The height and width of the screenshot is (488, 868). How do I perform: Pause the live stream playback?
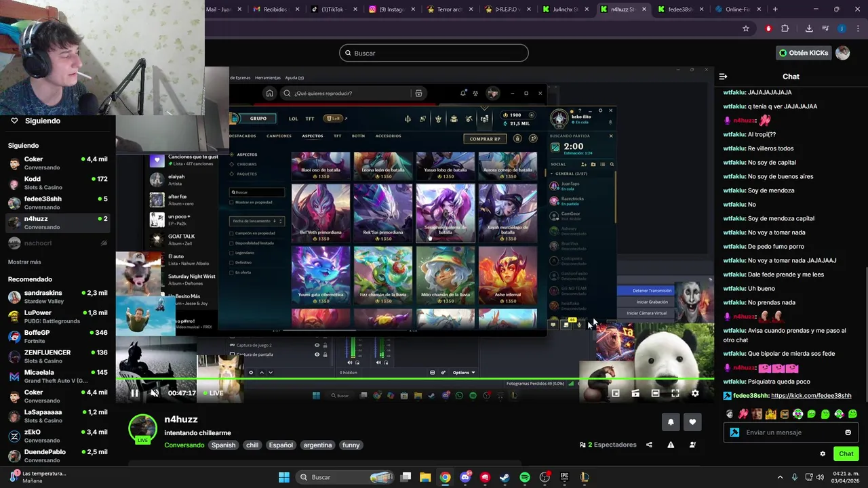point(134,393)
